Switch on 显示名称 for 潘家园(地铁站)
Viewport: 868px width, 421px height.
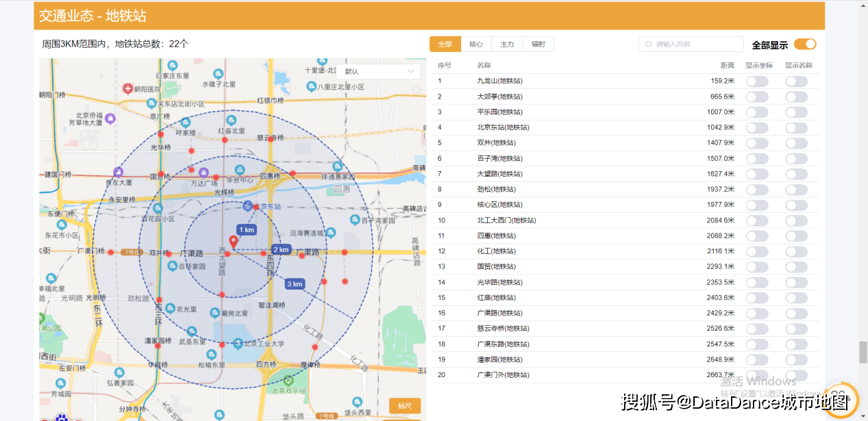796,359
